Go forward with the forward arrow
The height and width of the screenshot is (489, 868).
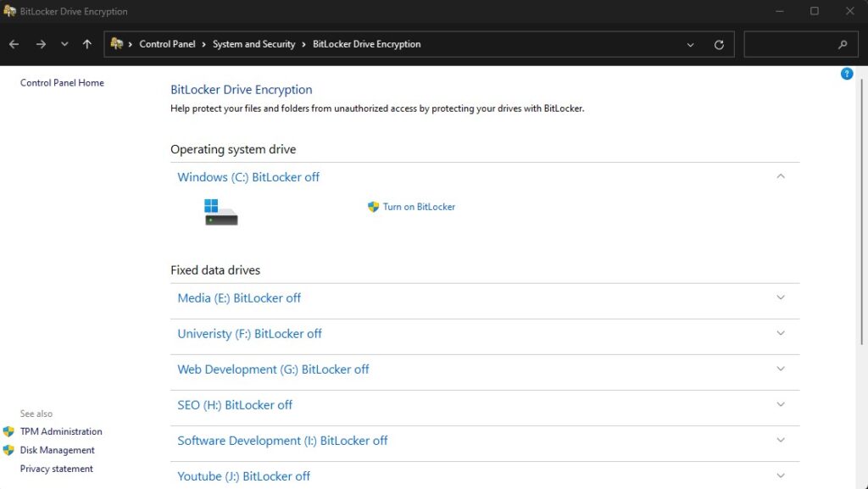click(x=41, y=44)
